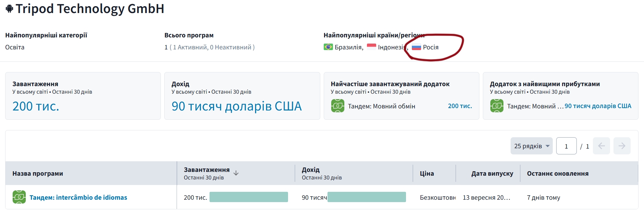
Task: Click the page number input field
Action: pos(566,146)
